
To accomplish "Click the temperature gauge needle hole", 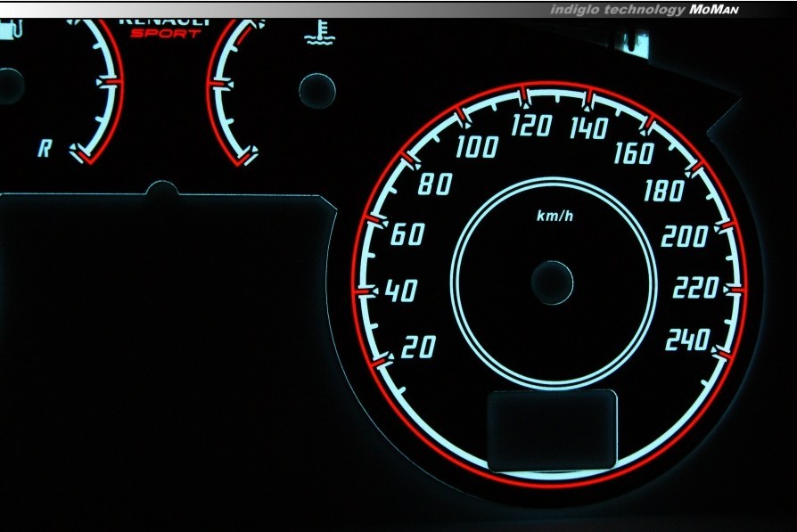I will tap(317, 89).
